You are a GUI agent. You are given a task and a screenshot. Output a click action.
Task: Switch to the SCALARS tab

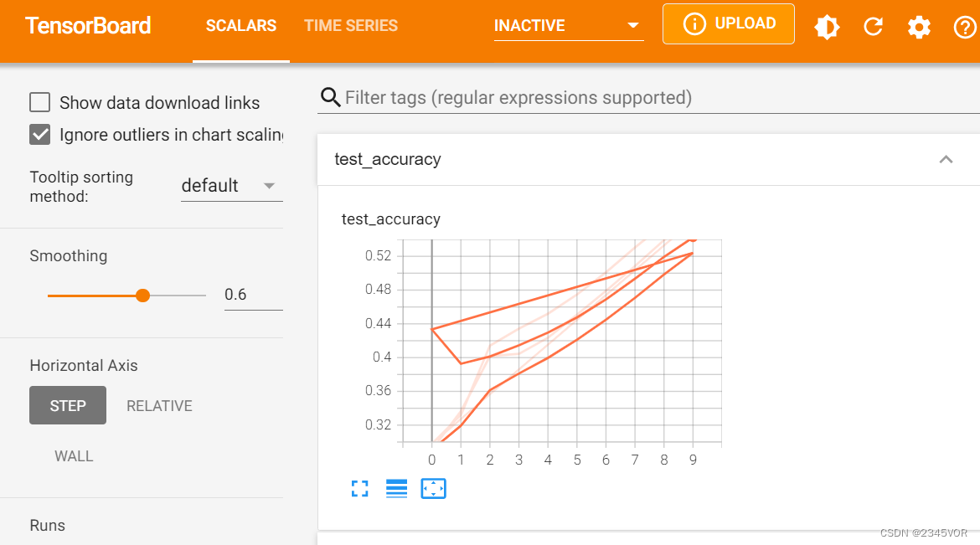tap(241, 26)
